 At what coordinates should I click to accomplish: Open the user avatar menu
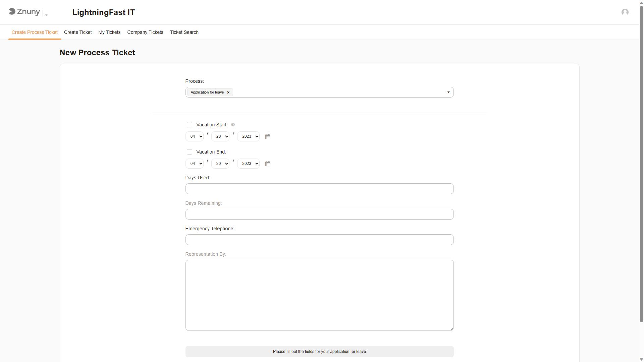[625, 12]
